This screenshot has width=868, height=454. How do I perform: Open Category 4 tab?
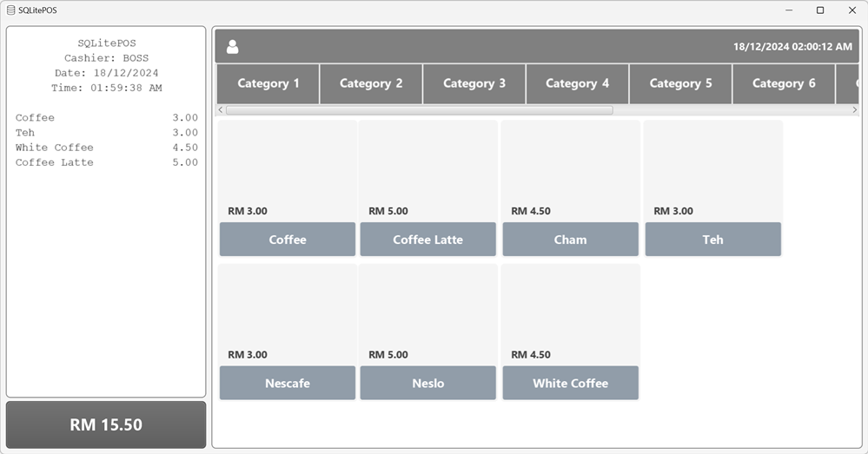577,83
